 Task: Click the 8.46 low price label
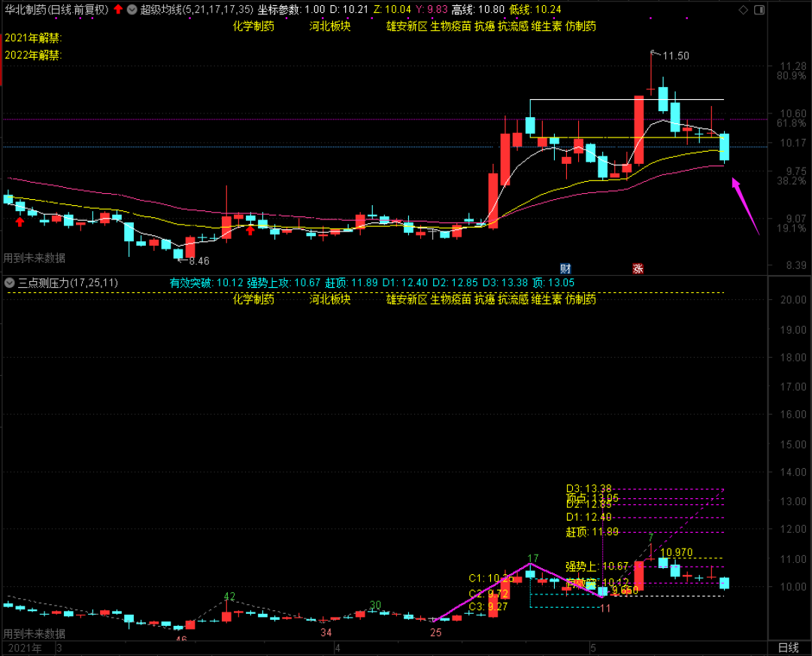[198, 261]
